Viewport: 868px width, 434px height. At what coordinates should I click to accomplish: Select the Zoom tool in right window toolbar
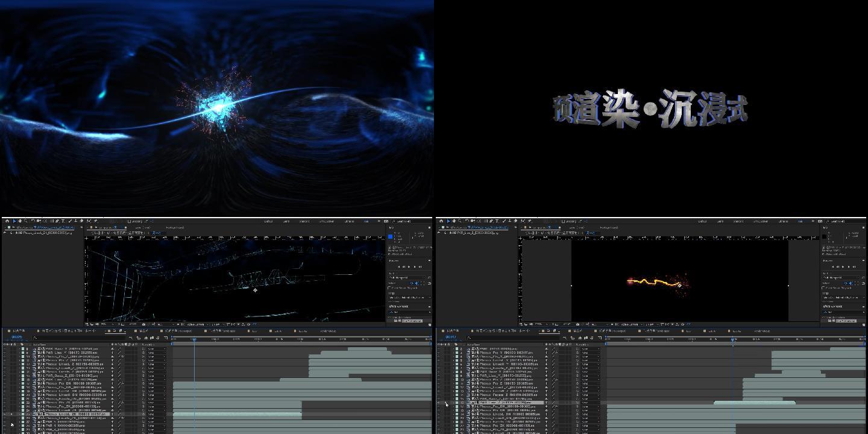[460, 221]
